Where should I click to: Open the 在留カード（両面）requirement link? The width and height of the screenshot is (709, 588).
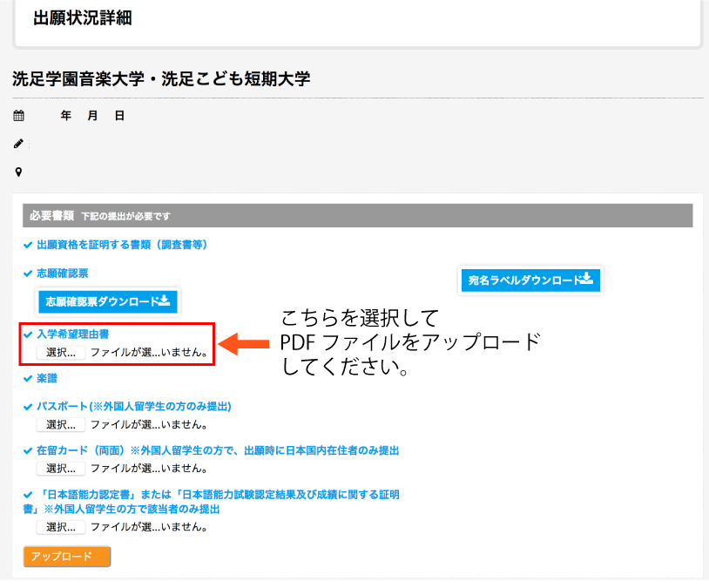[x=218, y=450]
